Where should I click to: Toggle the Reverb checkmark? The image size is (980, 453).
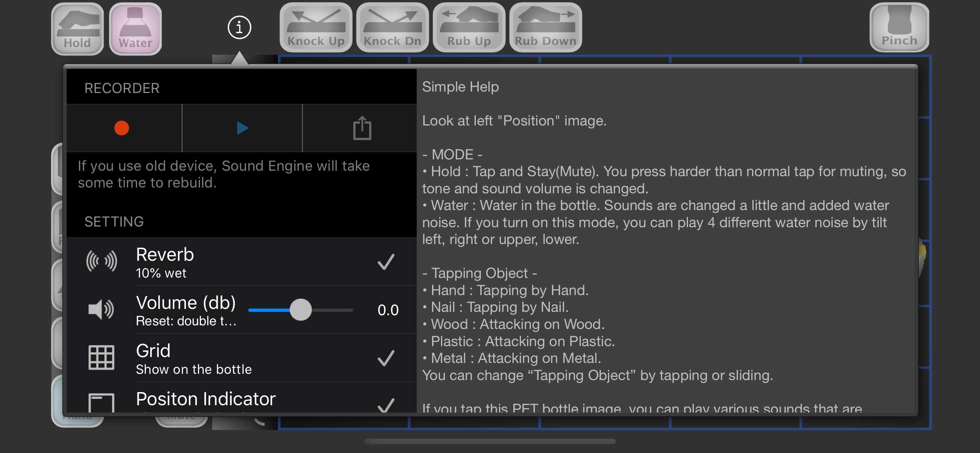pyautogui.click(x=386, y=262)
